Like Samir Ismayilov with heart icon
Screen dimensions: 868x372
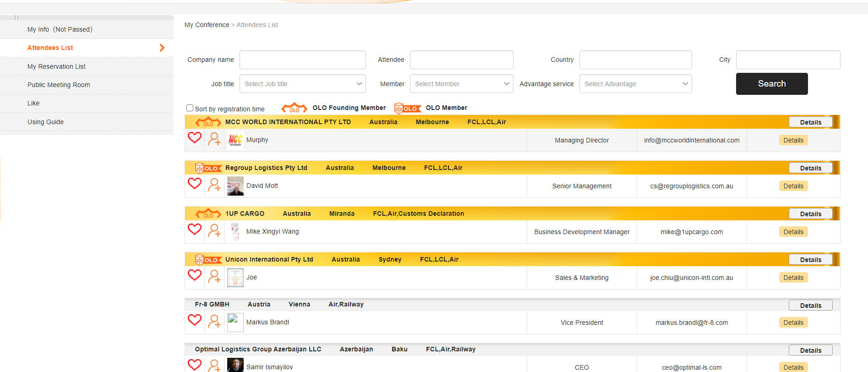click(195, 365)
